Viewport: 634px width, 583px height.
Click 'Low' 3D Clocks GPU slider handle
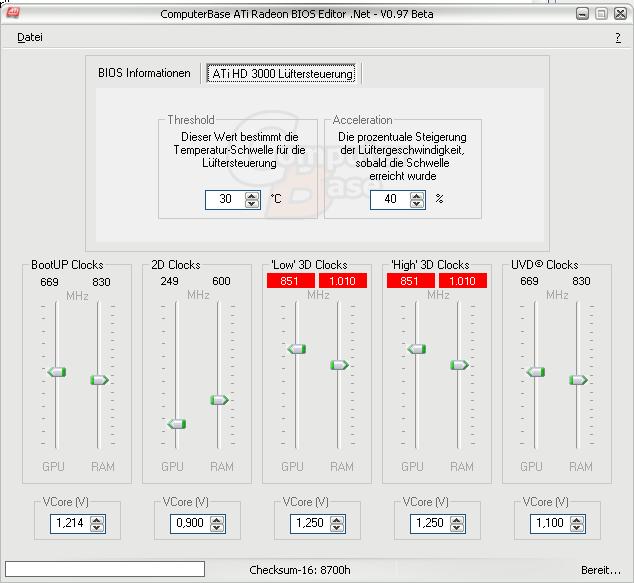pos(297,349)
